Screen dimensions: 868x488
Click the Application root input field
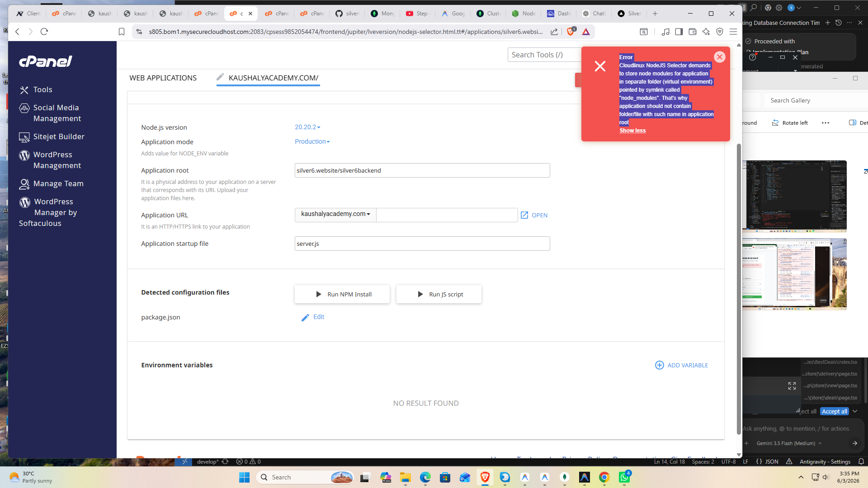click(422, 170)
